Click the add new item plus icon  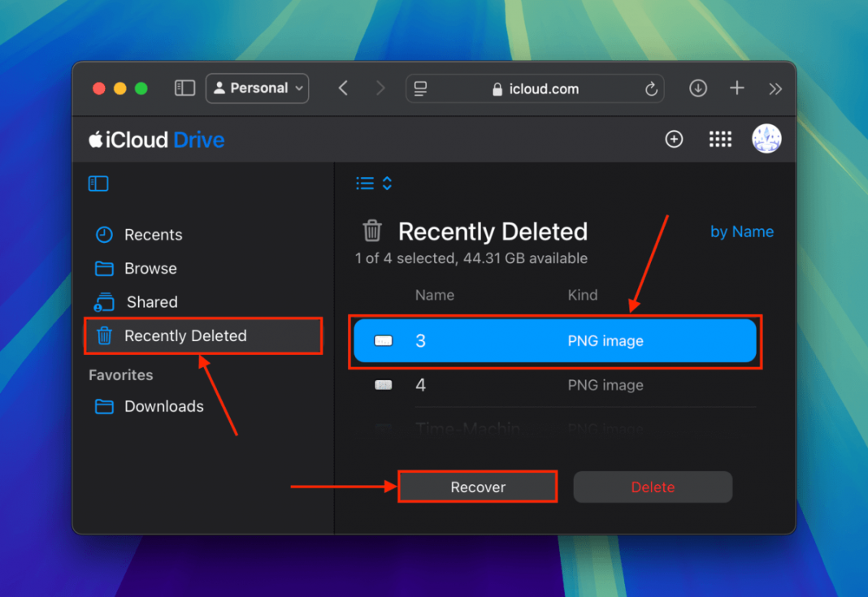point(674,139)
